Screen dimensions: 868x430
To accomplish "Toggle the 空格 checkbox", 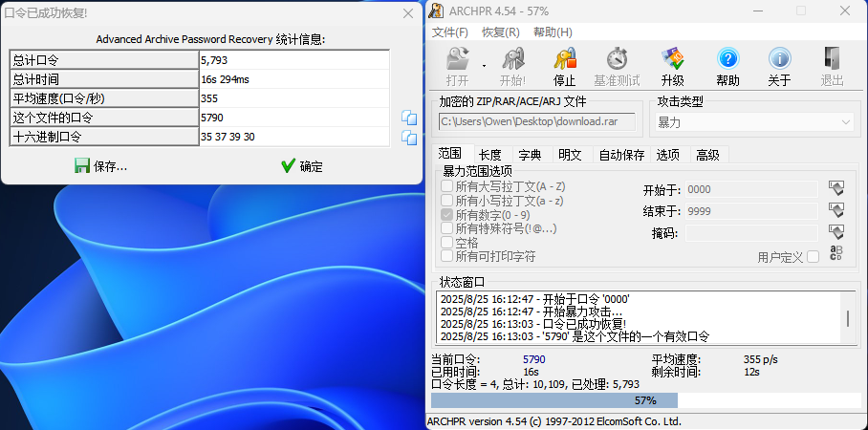I will pyautogui.click(x=446, y=243).
